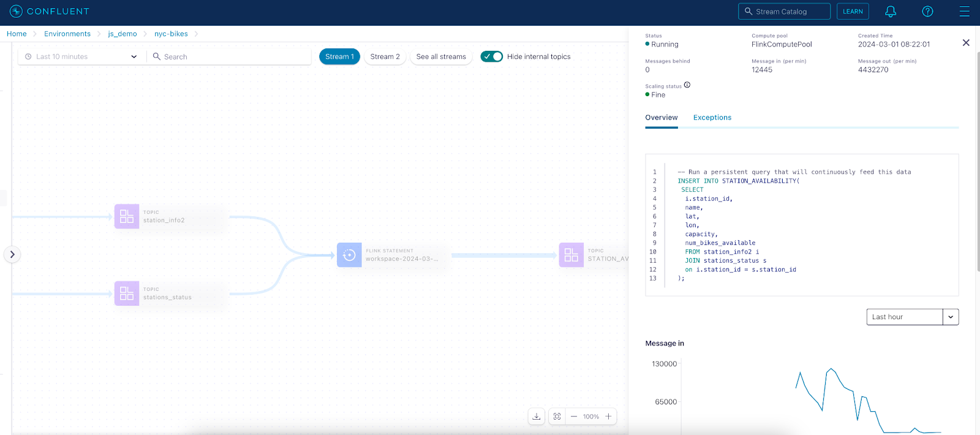Image resolution: width=980 pixels, height=435 pixels.
Task: Select the Stream 1 button
Action: click(339, 56)
